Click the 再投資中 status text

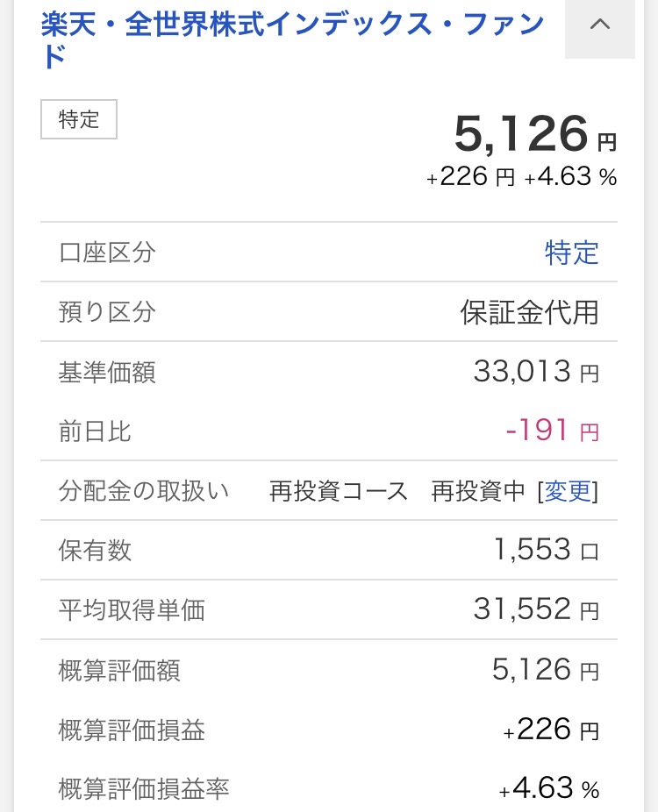[x=477, y=491]
